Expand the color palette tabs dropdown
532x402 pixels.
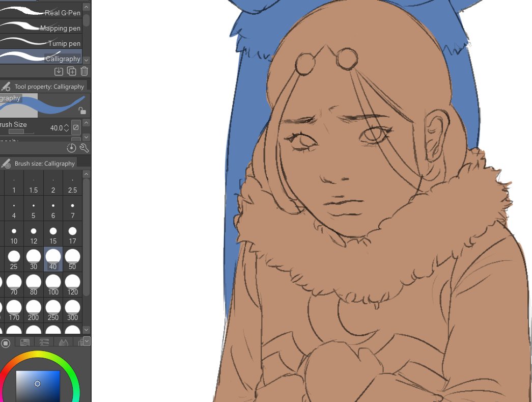pyautogui.click(x=87, y=340)
